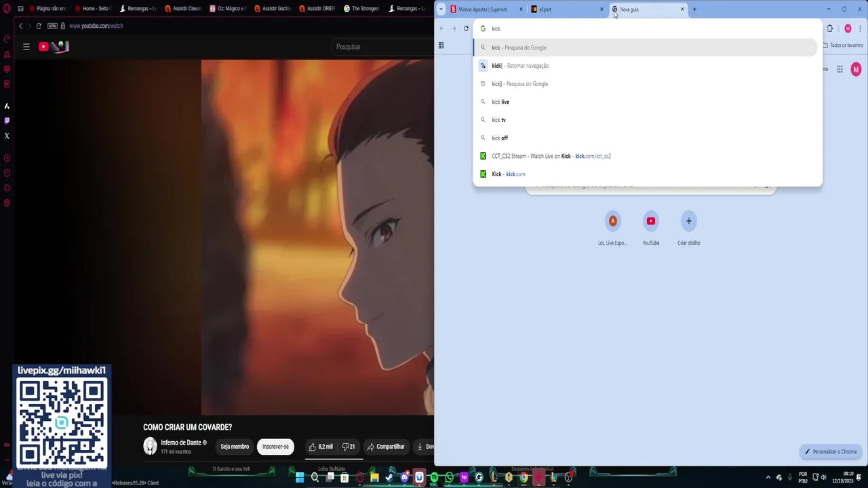
Task: Click the YouTube Pesquisar search box
Action: click(383, 47)
